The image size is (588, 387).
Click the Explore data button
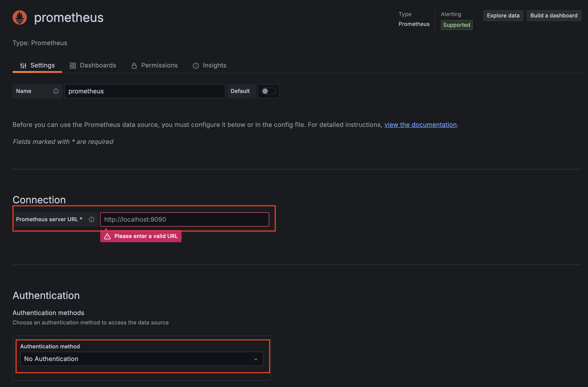tap(503, 15)
